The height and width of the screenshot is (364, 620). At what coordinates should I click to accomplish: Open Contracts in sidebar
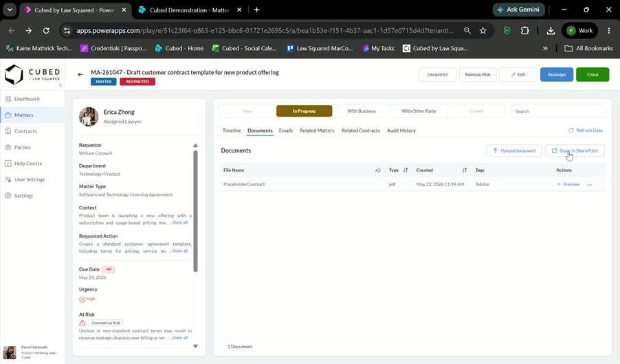[25, 131]
